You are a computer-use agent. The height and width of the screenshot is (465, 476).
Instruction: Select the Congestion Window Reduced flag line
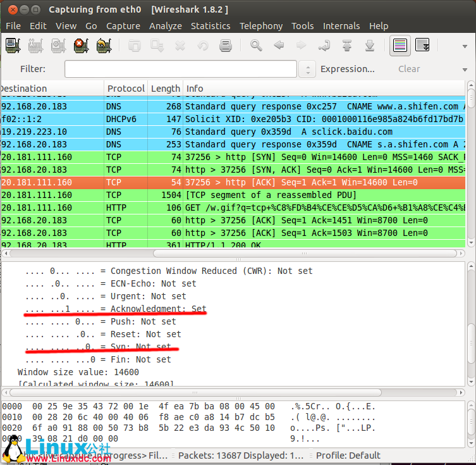coord(169,271)
